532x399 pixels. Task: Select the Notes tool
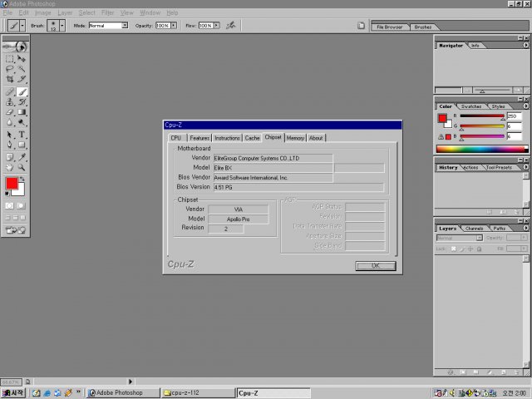pyautogui.click(x=10, y=157)
